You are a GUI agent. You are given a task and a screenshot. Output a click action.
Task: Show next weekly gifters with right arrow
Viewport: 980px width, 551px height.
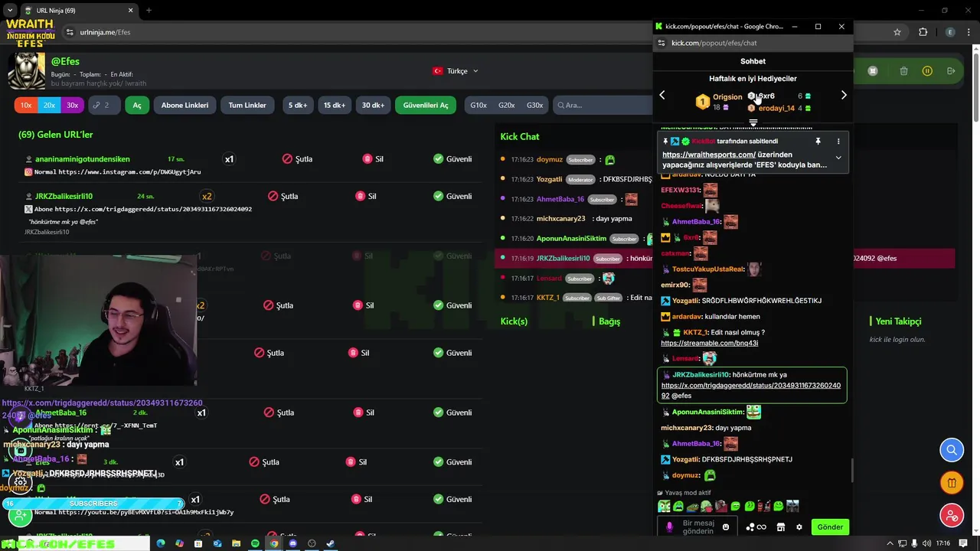click(844, 95)
